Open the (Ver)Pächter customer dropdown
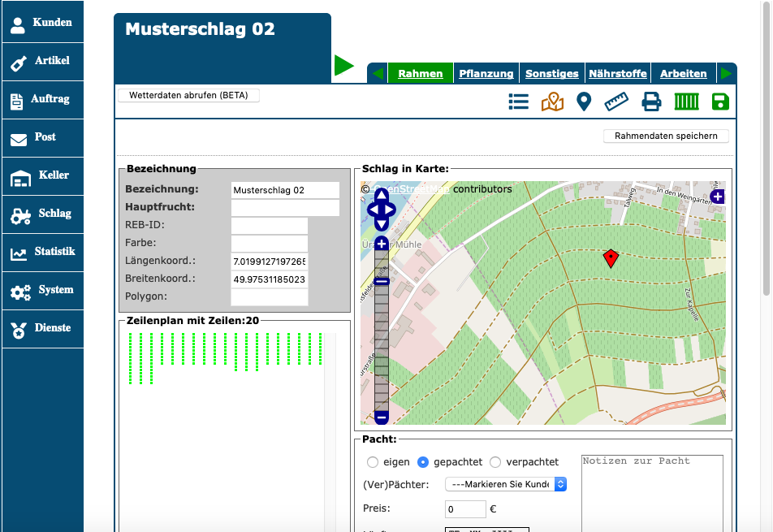This screenshot has width=773, height=532. (505, 484)
